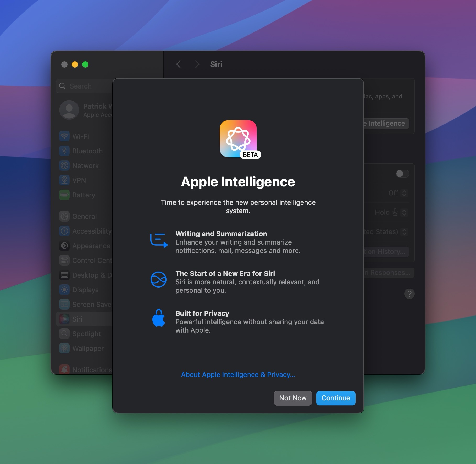Click the Help question mark button
The width and height of the screenshot is (476, 464).
[409, 294]
